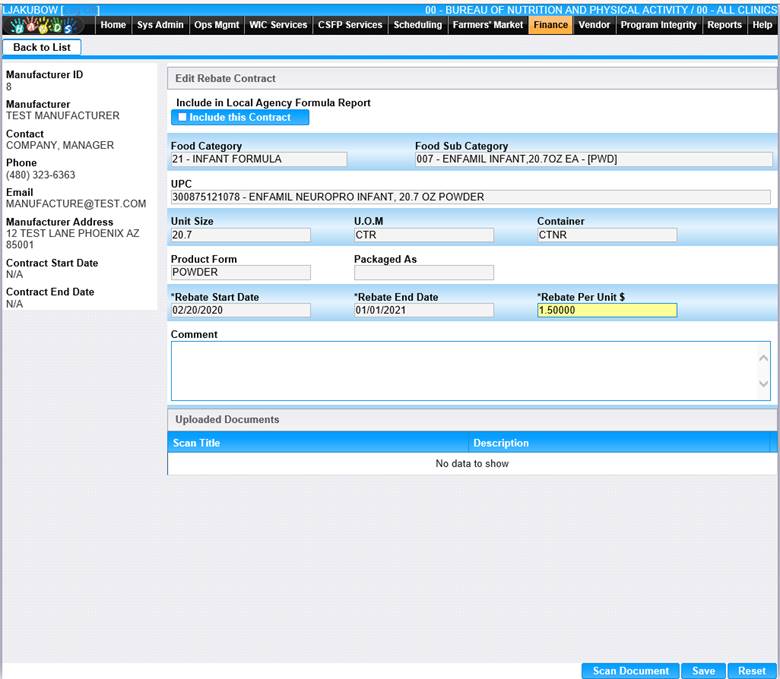The height and width of the screenshot is (679, 780).
Task: Click the Food Category field
Action: (x=259, y=159)
